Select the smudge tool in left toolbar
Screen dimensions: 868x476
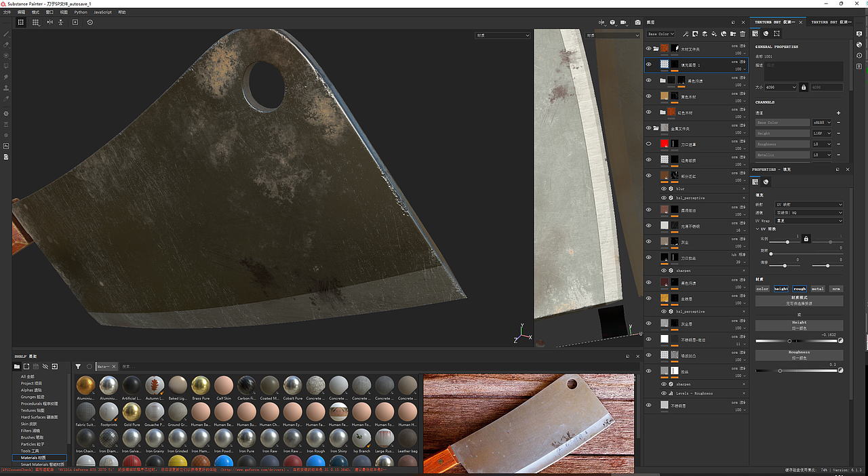point(7,77)
